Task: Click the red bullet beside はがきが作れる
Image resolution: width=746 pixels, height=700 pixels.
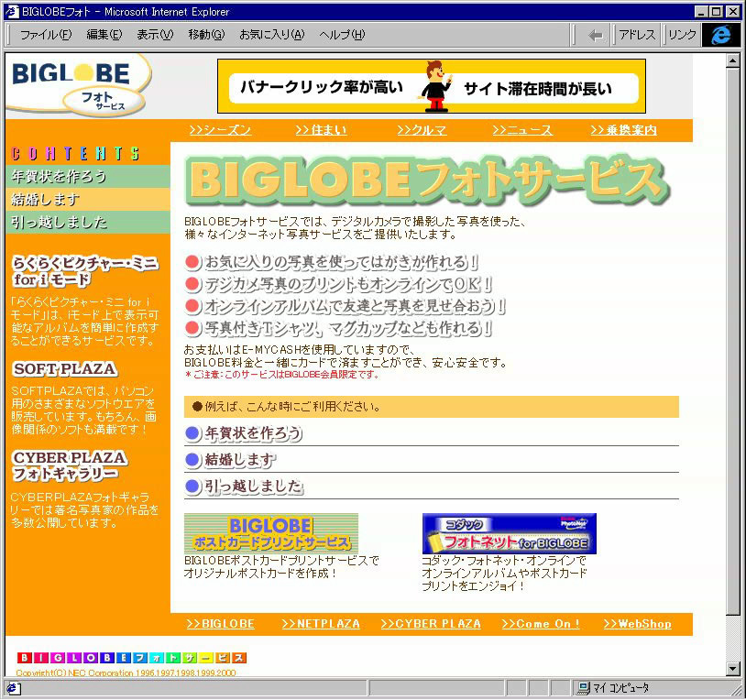Action: tap(192, 261)
